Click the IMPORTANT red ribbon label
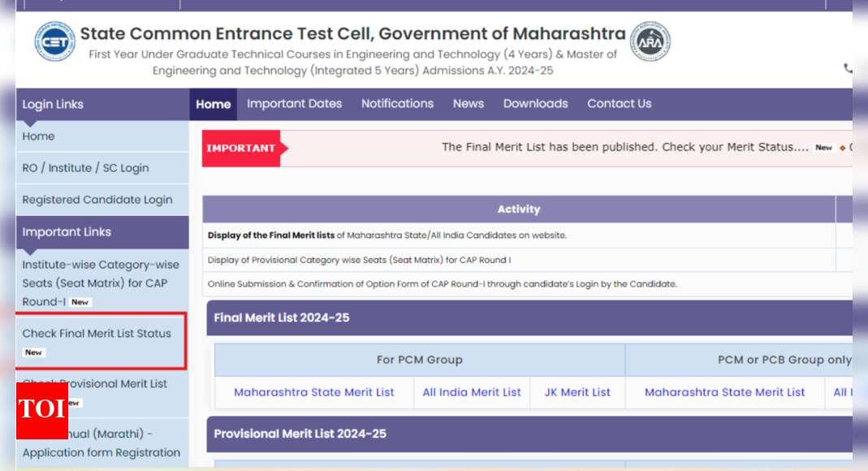 pyautogui.click(x=240, y=148)
